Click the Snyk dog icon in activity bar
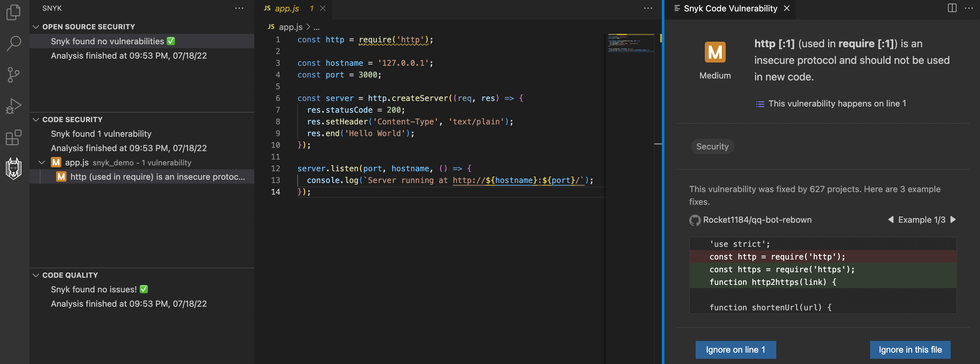The height and width of the screenshot is (364, 980). [14, 169]
